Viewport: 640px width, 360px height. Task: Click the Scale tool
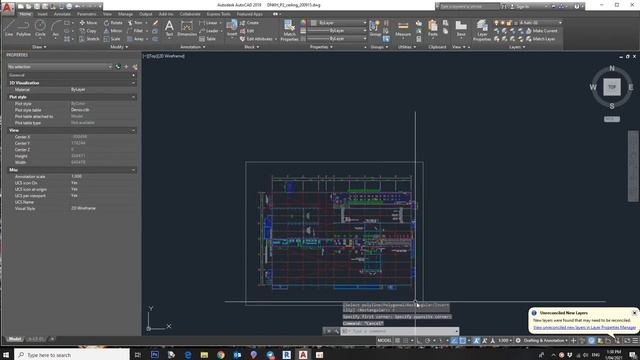click(112, 39)
